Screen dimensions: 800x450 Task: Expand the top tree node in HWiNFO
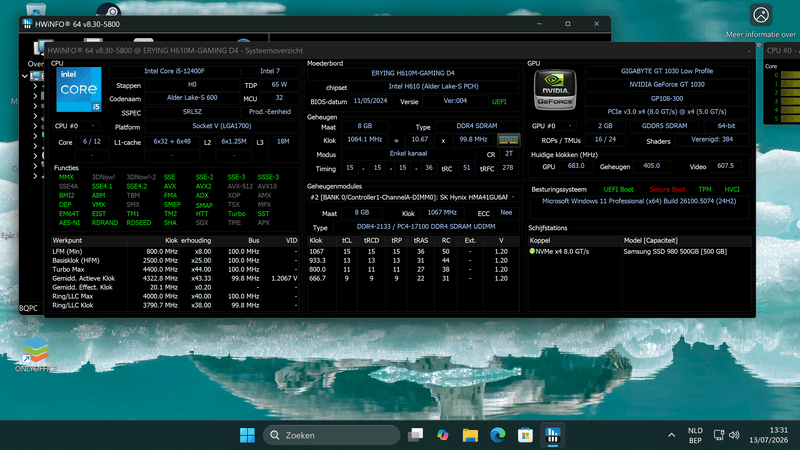coord(24,76)
